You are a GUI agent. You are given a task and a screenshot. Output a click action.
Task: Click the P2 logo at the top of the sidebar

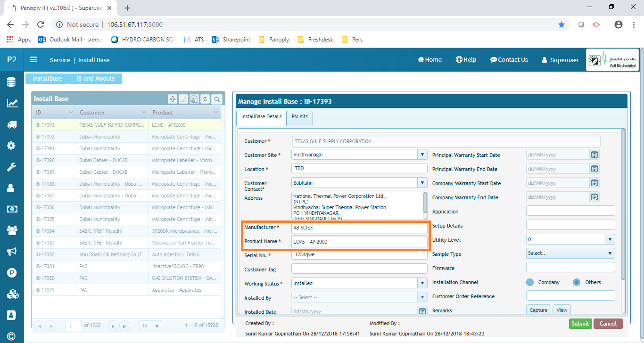pos(11,60)
